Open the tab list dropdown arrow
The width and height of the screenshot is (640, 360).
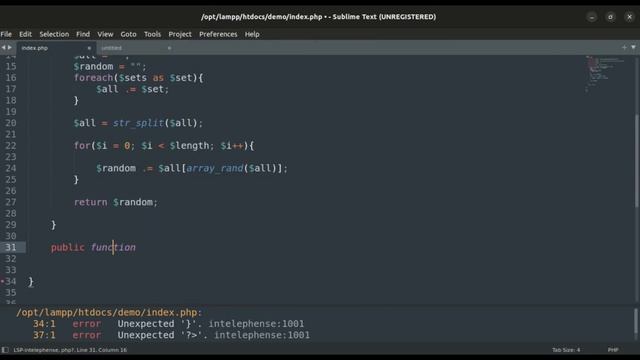point(633,47)
